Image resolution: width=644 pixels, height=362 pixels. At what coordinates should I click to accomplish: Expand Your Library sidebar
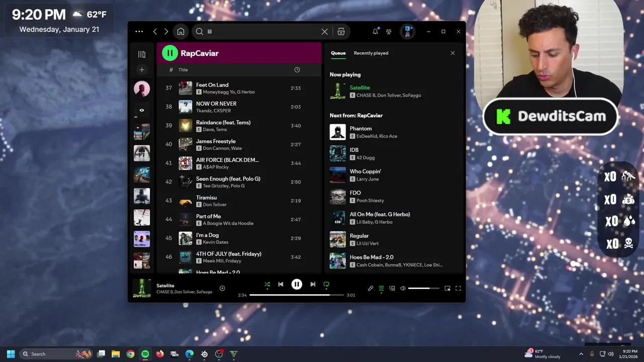click(x=142, y=54)
